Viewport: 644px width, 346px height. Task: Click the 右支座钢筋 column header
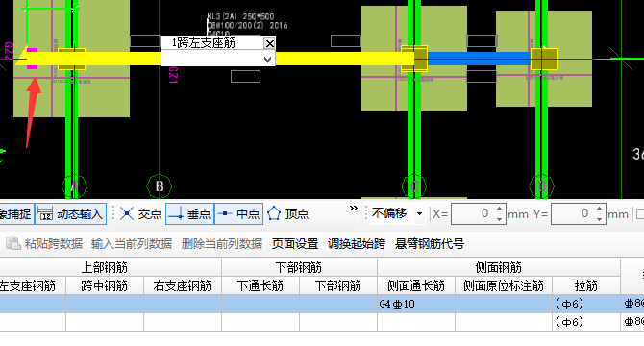183,285
